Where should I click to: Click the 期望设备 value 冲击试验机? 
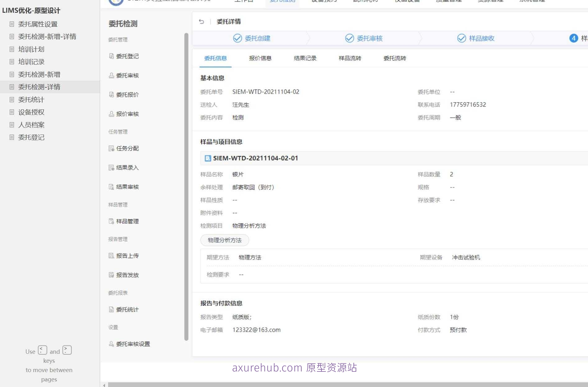pyautogui.click(x=466, y=257)
